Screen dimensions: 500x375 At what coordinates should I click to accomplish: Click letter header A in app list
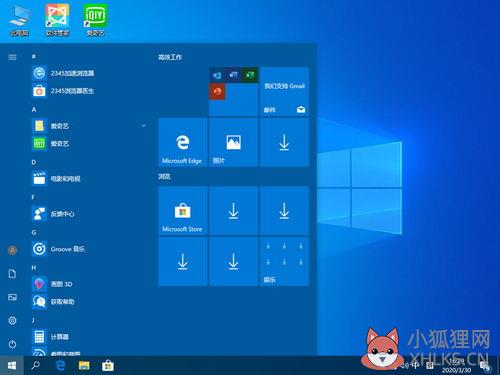pyautogui.click(x=34, y=109)
